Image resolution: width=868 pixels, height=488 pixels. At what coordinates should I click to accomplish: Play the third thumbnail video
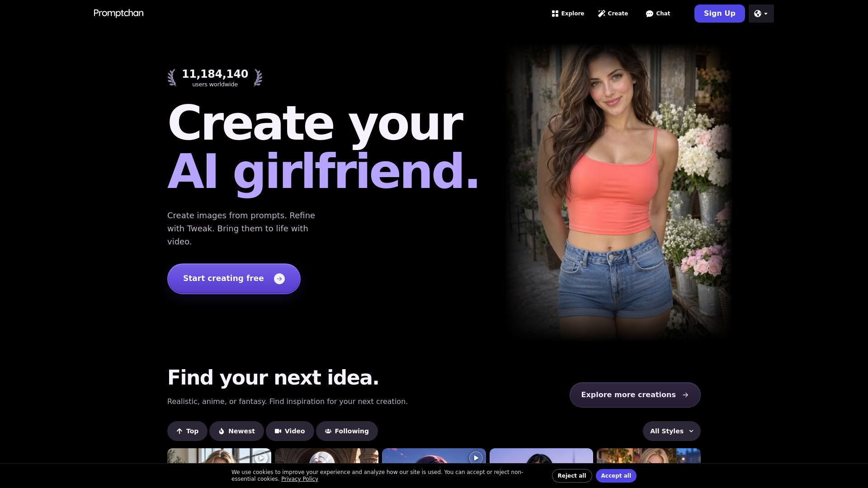pos(476,458)
